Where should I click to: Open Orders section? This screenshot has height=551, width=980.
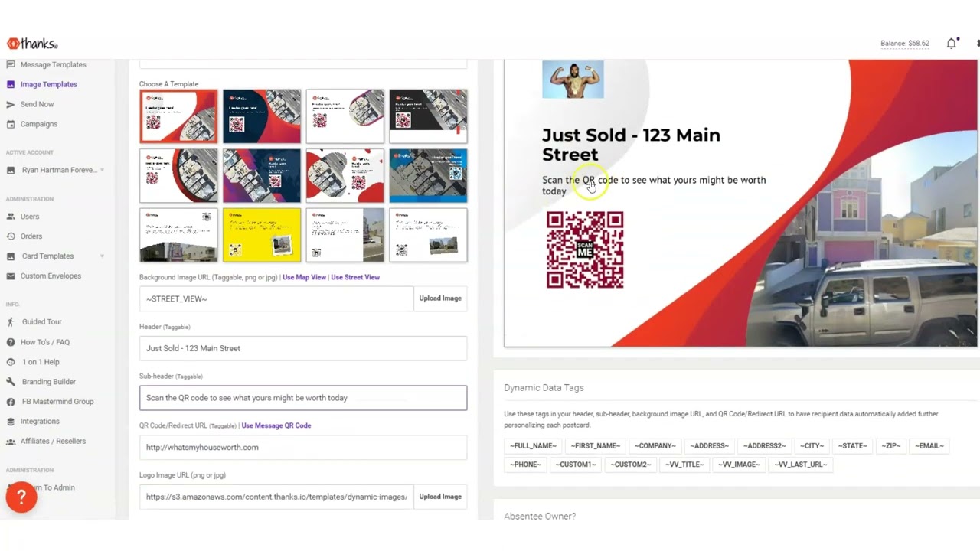(31, 236)
